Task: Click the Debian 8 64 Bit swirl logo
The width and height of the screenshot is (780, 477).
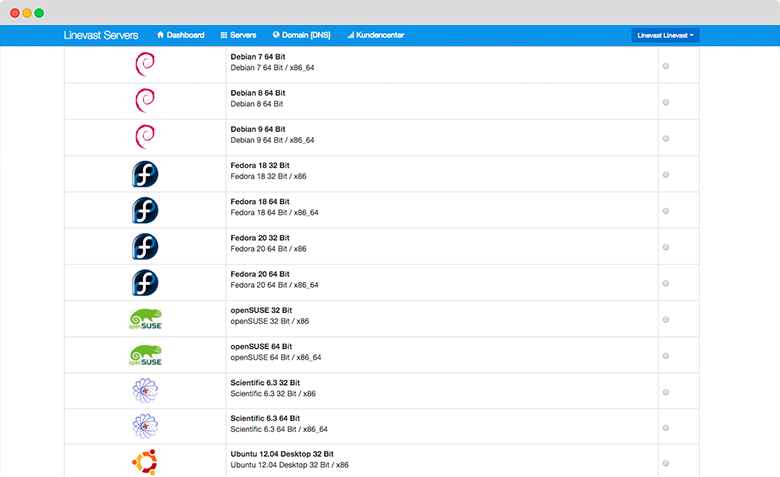Action: (x=145, y=100)
